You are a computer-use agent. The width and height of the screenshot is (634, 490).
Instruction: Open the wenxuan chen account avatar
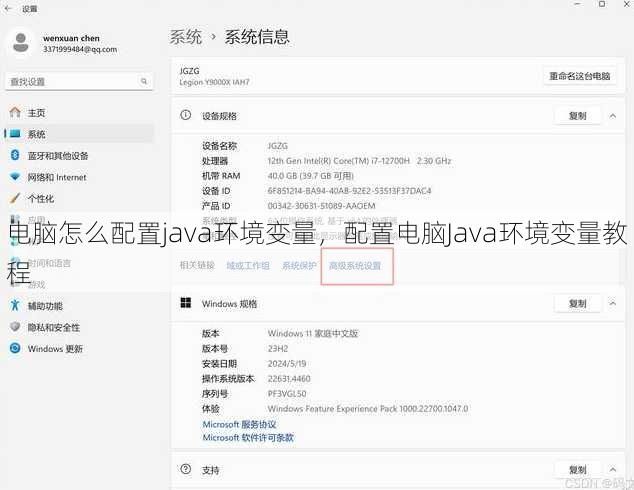20,43
